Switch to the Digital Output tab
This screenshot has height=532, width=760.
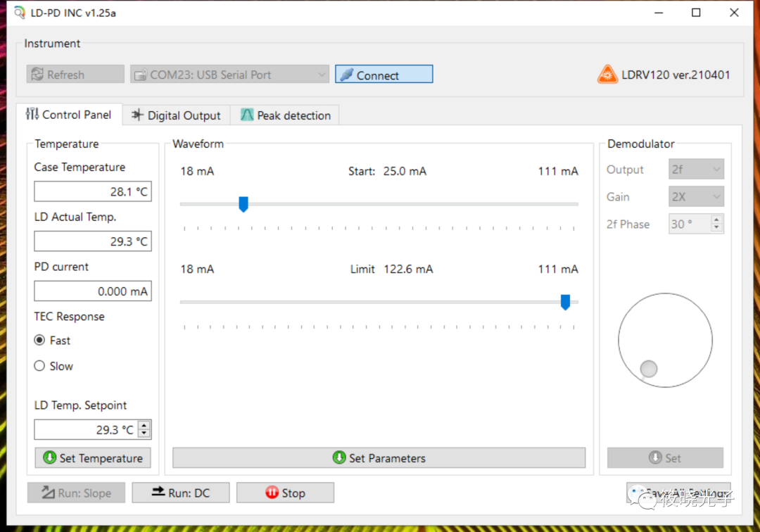coord(176,115)
